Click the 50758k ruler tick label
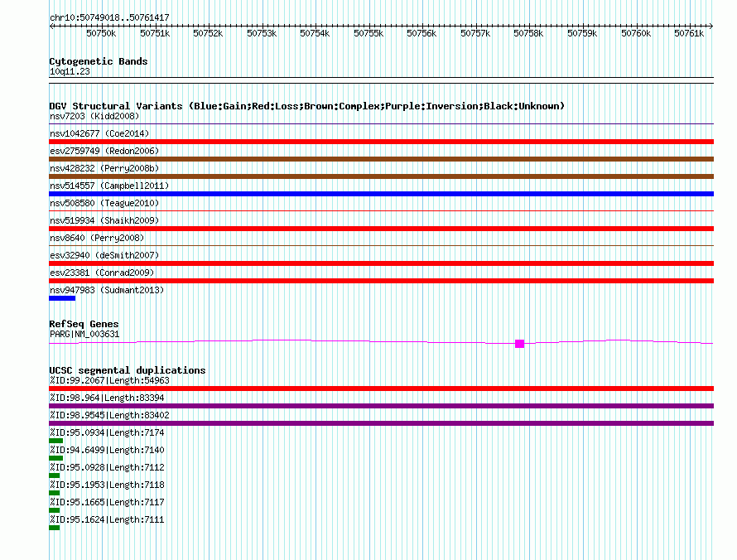Image resolution: width=737 pixels, height=560 pixels. tap(528, 33)
